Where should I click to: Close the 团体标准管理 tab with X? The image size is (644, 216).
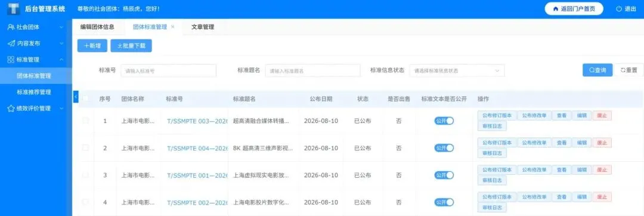point(172,27)
